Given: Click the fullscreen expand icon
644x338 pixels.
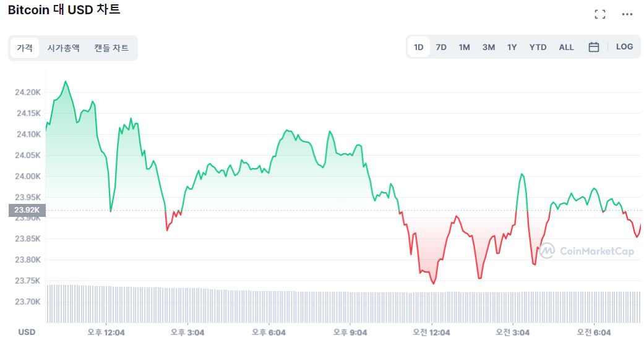Looking at the screenshot, I should tap(599, 14).
